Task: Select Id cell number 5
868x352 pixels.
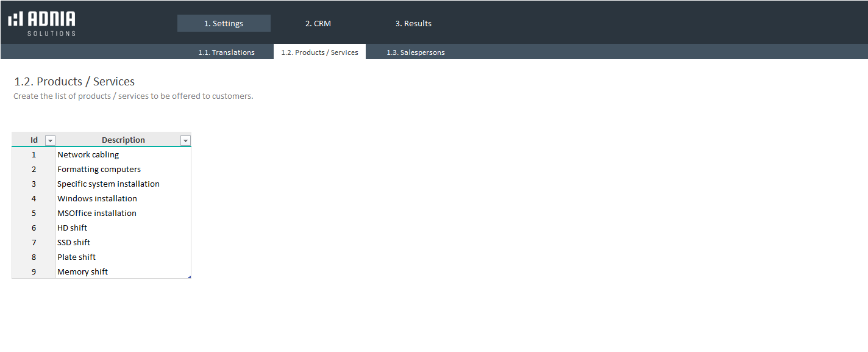Action: pyautogui.click(x=34, y=214)
